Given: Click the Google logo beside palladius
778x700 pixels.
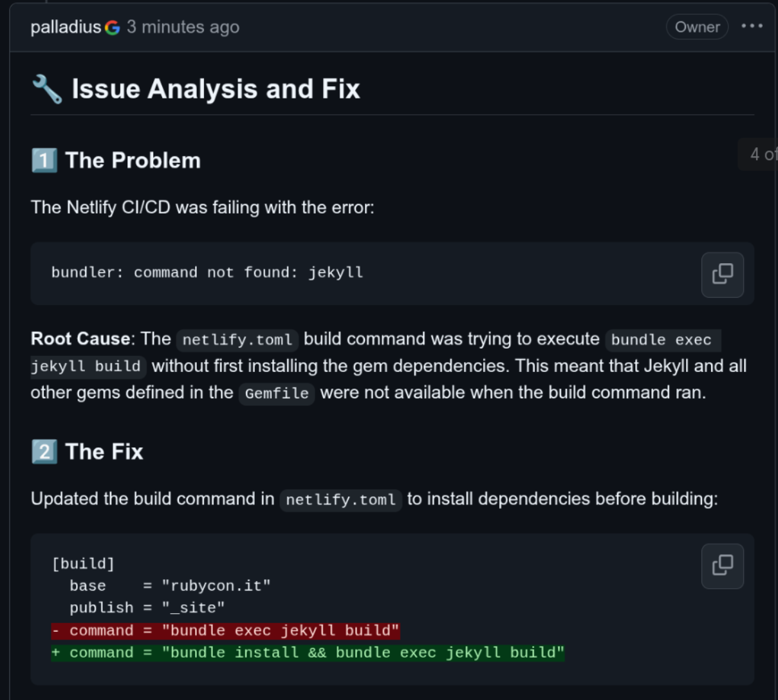Looking at the screenshot, I should (x=113, y=28).
